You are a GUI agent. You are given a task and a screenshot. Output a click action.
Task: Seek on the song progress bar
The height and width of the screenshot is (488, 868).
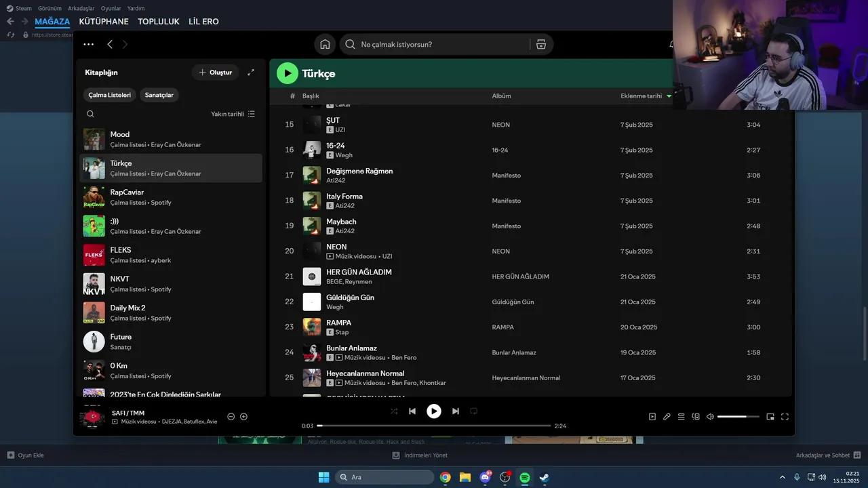coord(434,426)
